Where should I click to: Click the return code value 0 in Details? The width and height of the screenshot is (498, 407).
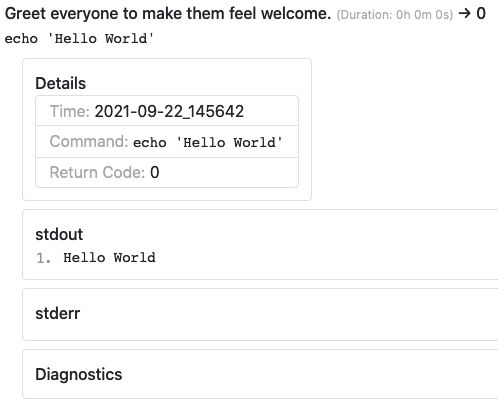(155, 172)
